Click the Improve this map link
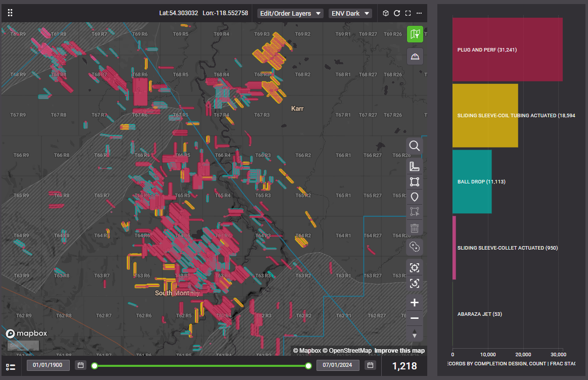The height and width of the screenshot is (380, 588). coord(399,351)
